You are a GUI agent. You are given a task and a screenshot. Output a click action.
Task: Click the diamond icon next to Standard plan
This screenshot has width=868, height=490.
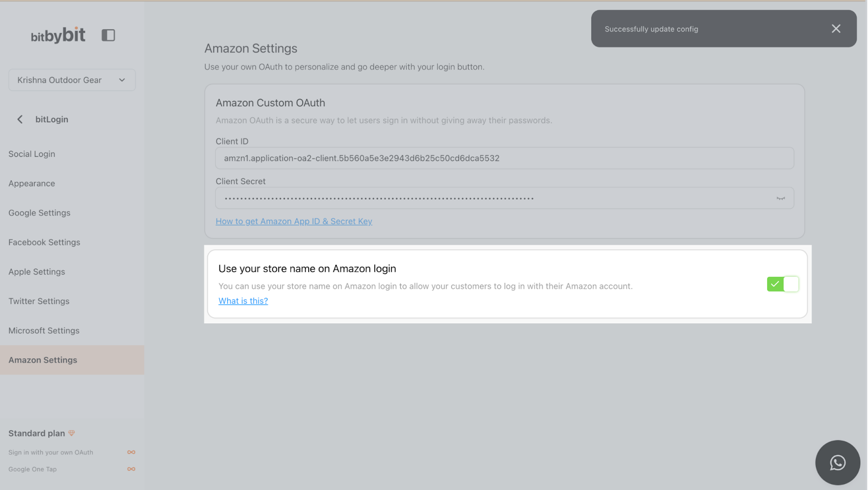tap(72, 433)
